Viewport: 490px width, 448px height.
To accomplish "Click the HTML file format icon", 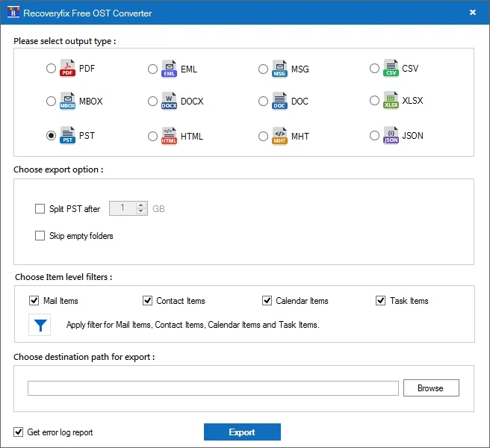I will tap(169, 136).
